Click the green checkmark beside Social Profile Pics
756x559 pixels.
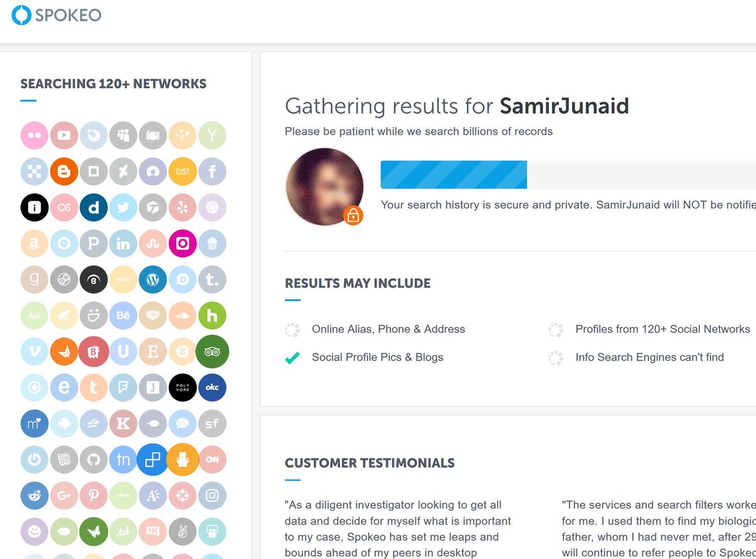click(292, 358)
